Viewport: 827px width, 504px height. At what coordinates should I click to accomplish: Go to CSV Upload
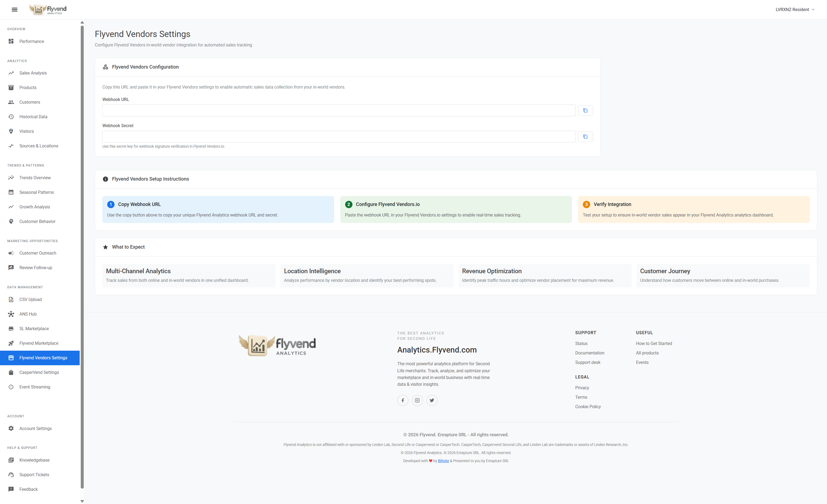point(30,299)
